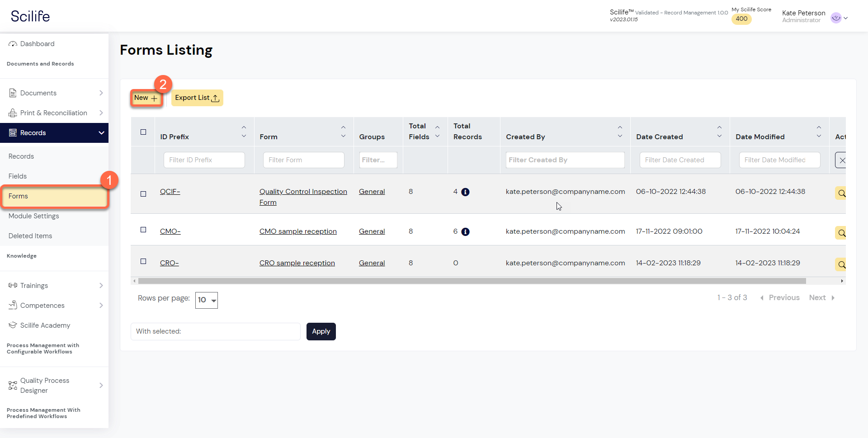Click the General group link in the CRO- row

(x=372, y=263)
